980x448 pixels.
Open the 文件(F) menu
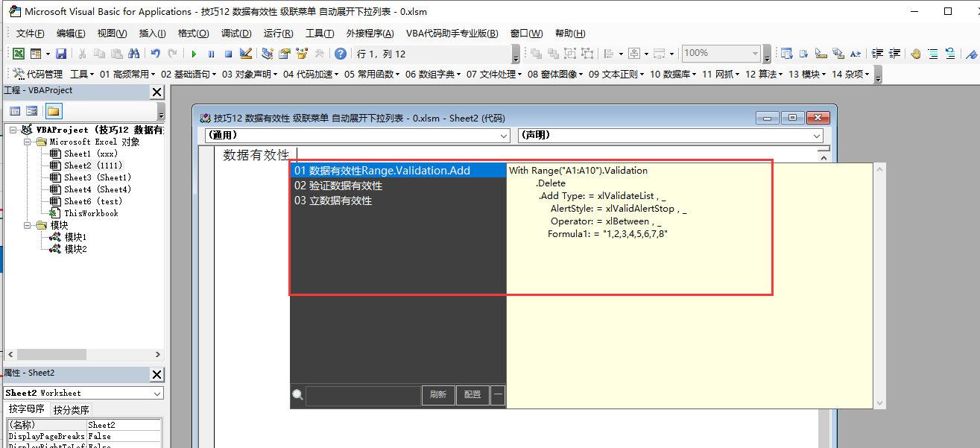pos(31,34)
